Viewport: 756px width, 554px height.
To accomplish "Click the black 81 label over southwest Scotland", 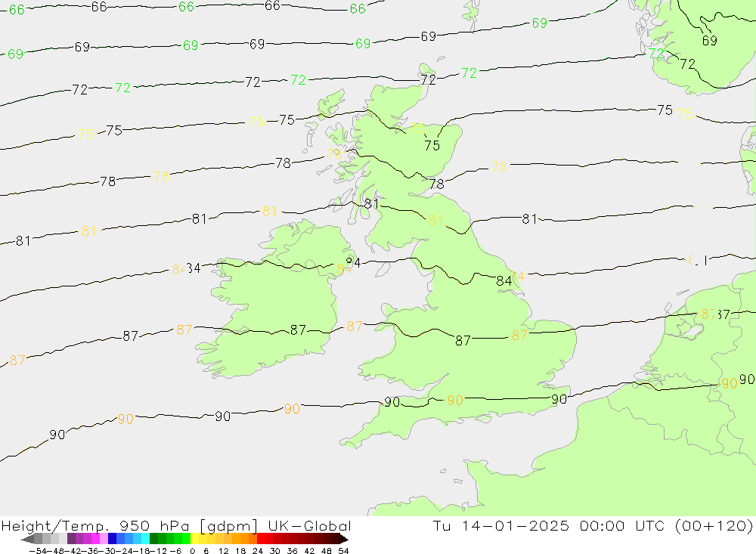I will click(370, 204).
